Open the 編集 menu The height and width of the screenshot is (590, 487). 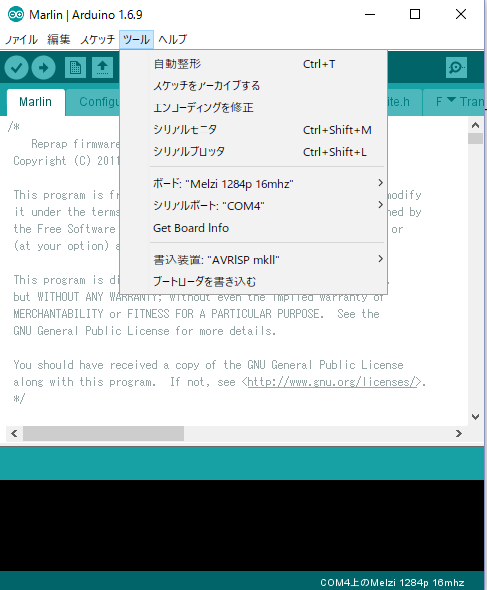click(x=59, y=40)
